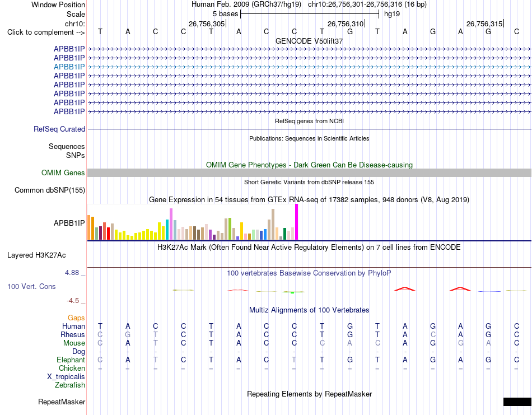The width and height of the screenshot is (532, 415).
Task: Click the magenta bar in GTEx expression chart
Action: [297, 222]
